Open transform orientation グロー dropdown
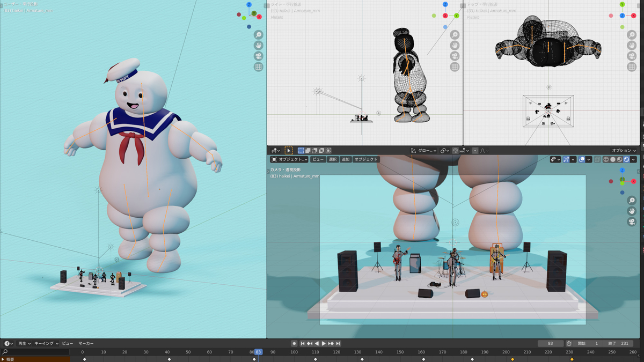The width and height of the screenshot is (644, 362). 424,151
